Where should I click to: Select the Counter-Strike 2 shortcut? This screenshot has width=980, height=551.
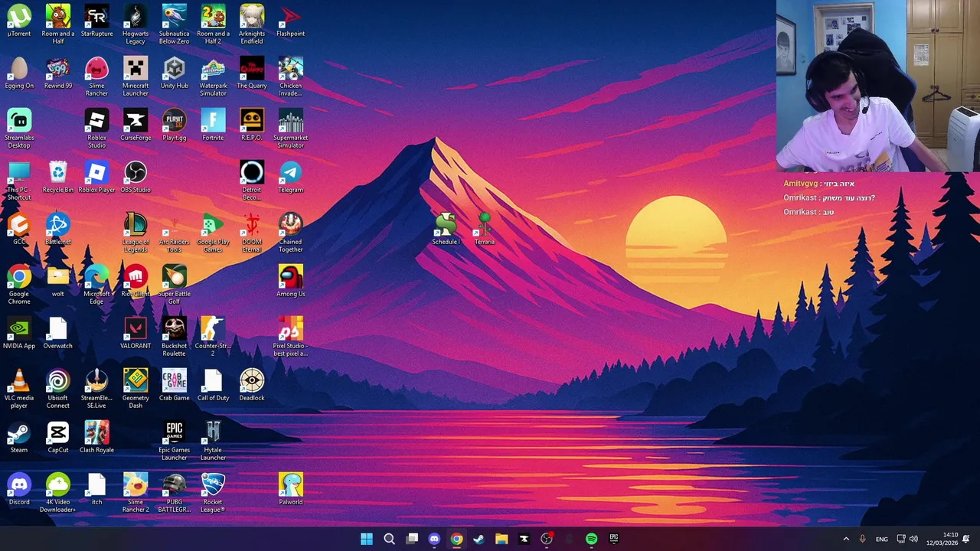213,337
